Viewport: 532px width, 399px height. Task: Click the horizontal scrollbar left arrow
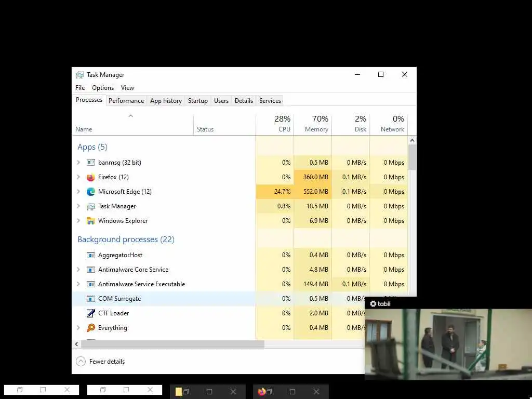tap(77, 344)
